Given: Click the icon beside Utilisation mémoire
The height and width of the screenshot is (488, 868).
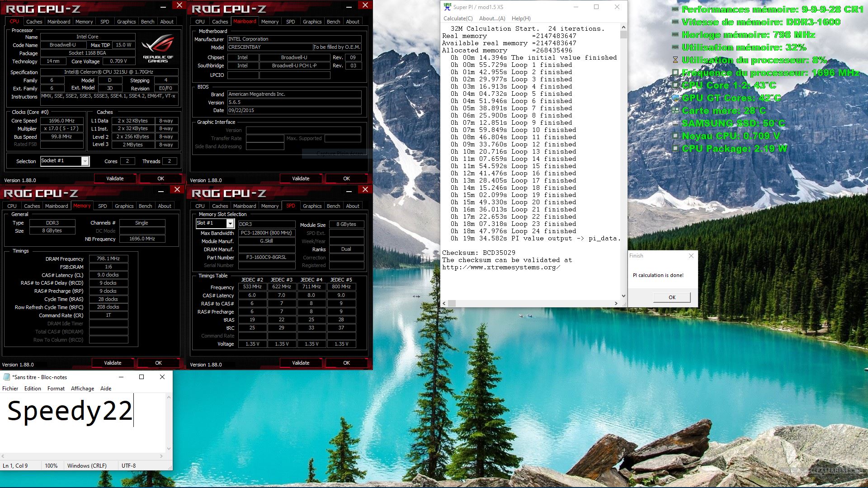Looking at the screenshot, I should pyautogui.click(x=675, y=47).
